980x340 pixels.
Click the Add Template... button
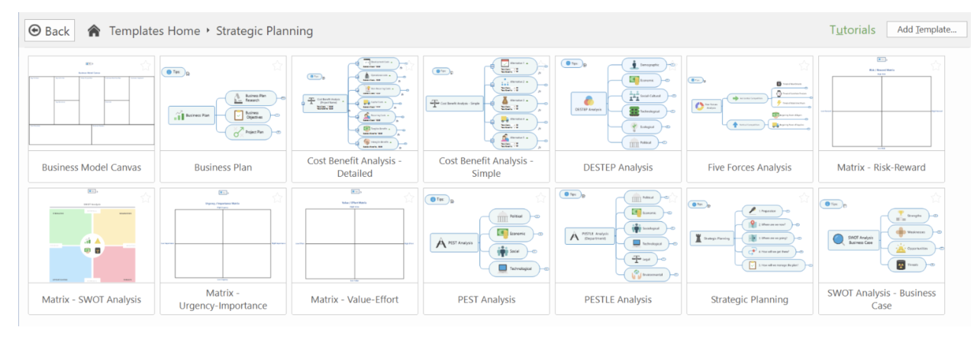pyautogui.click(x=927, y=30)
